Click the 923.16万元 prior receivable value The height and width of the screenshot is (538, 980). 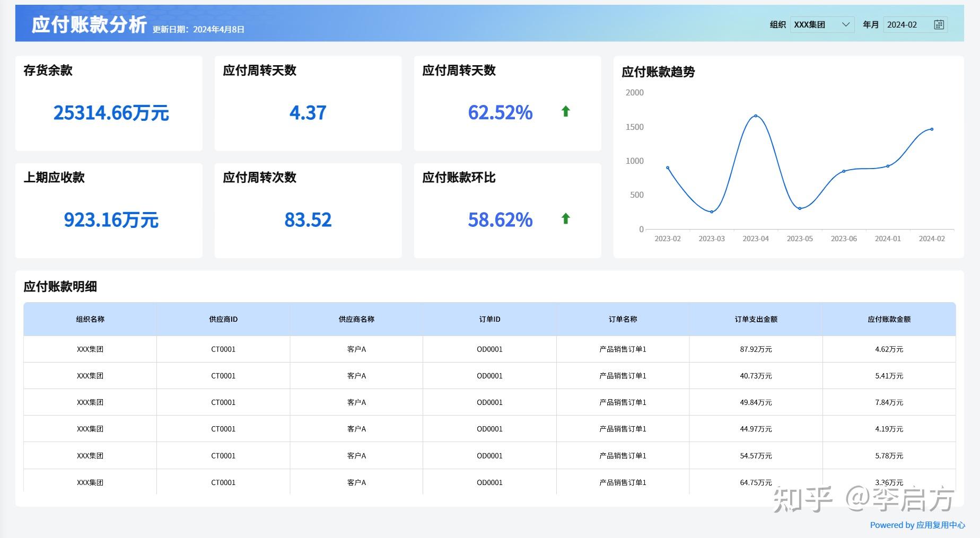tap(111, 219)
